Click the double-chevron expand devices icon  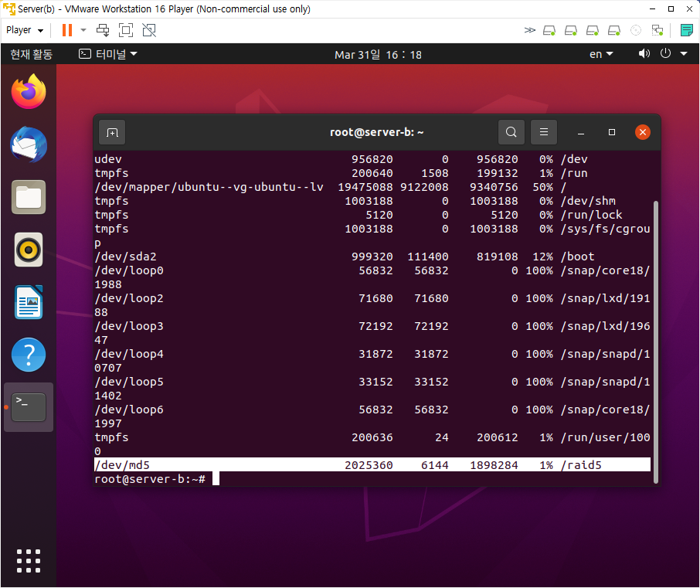click(x=529, y=30)
